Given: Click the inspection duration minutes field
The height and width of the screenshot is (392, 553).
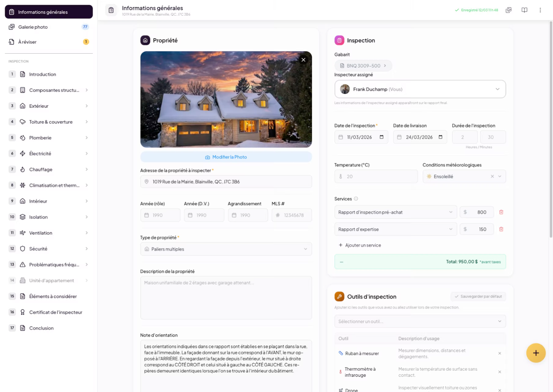Looking at the screenshot, I should pos(493,137).
